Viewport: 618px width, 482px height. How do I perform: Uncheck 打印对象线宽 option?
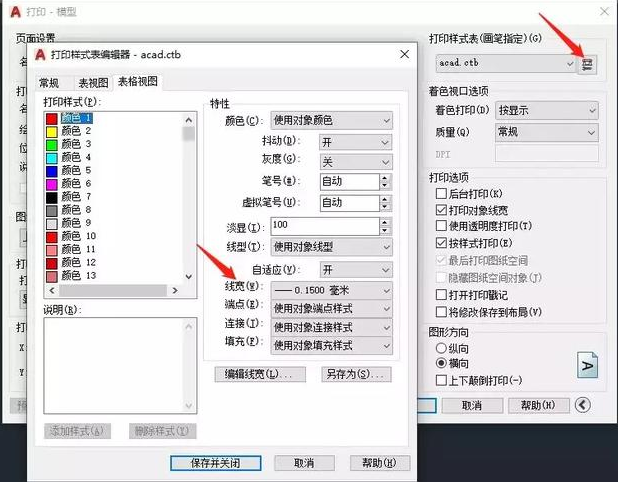click(441, 210)
